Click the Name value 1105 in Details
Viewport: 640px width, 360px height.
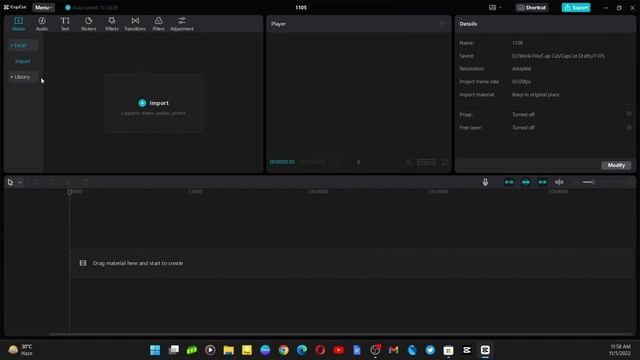point(518,43)
